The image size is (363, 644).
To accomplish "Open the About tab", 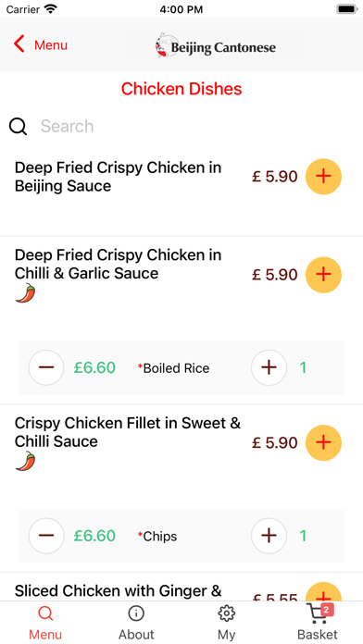I will coord(136,622).
